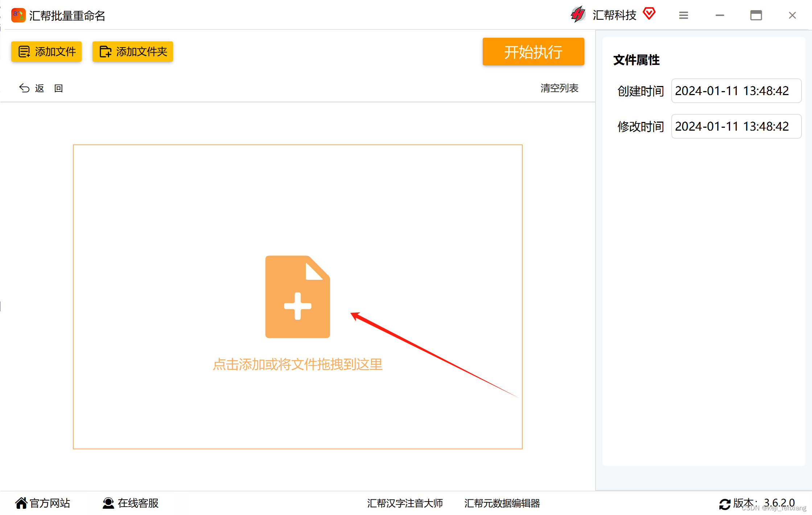The height and width of the screenshot is (515, 812).
Task: Click the 点击添加或将文件拖拽到这里 prompt text
Action: [298, 364]
